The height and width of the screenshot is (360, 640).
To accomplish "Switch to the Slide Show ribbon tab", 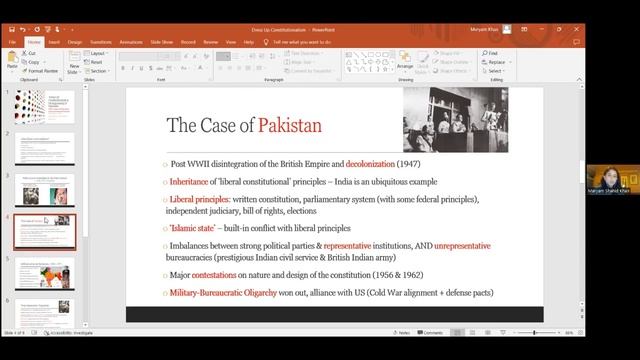I will pyautogui.click(x=162, y=42).
